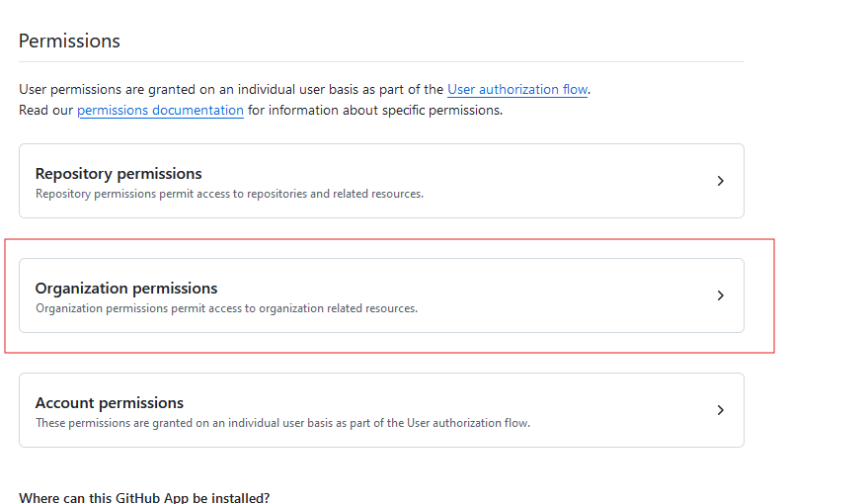This screenshot has width=868, height=504.
Task: Click the Organization permissions description sentence
Action: tap(226, 308)
